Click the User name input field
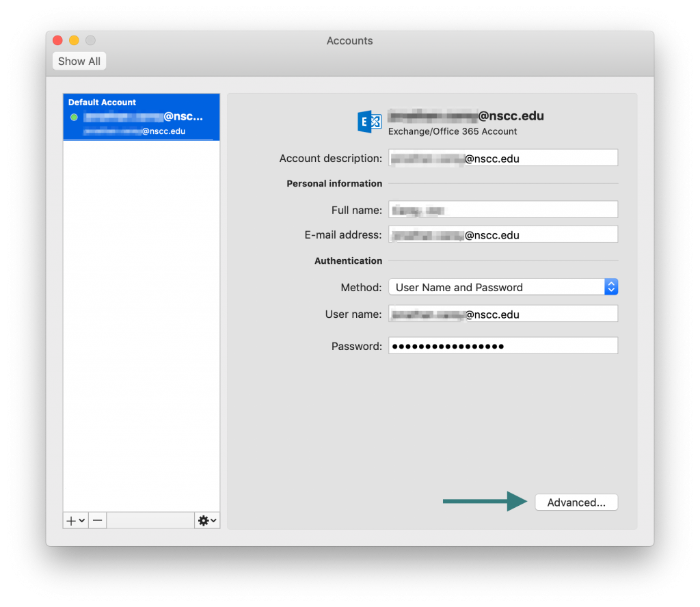Viewport: 700px width, 607px height. click(x=503, y=314)
